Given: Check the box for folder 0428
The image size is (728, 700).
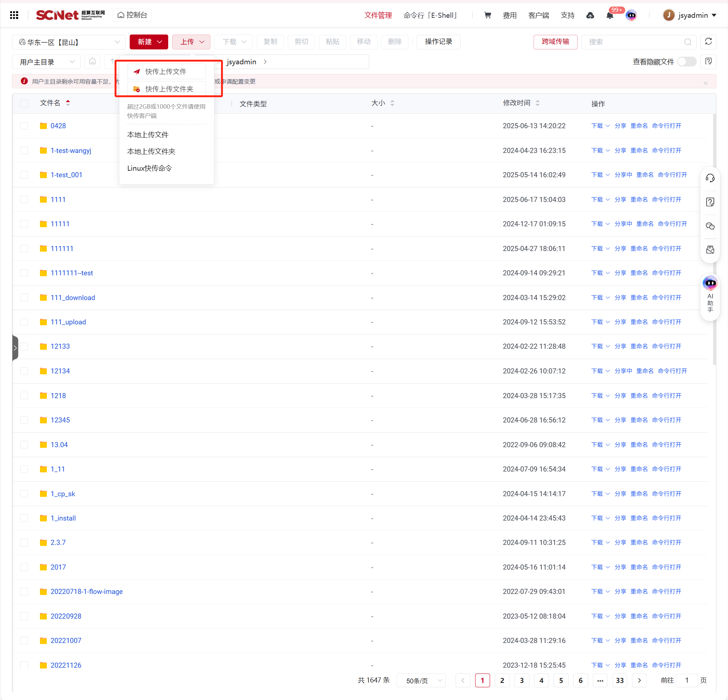Looking at the screenshot, I should (x=24, y=126).
